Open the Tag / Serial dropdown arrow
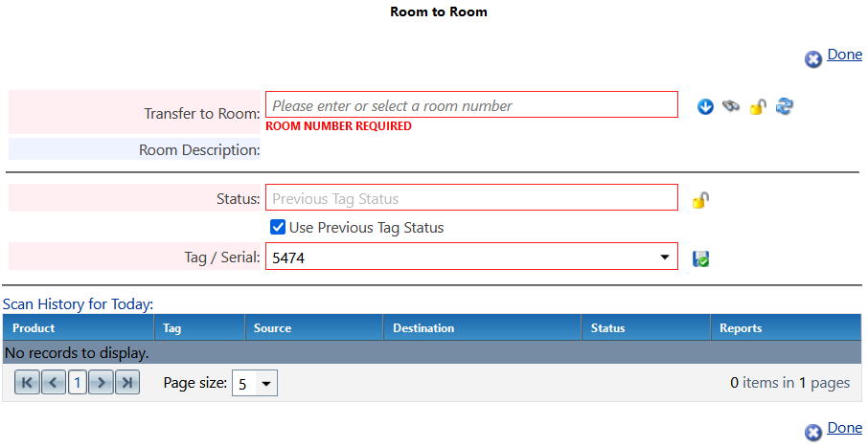868x448 pixels. click(665, 258)
